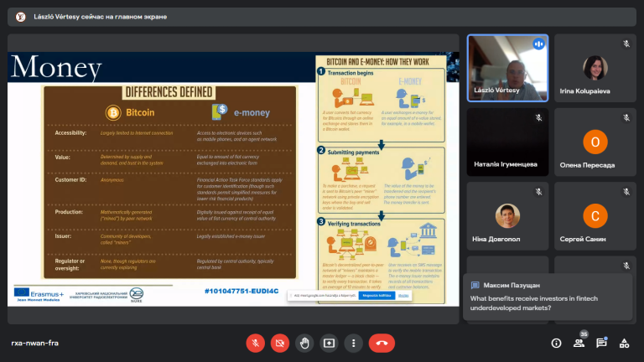This screenshot has height=362, width=644.
Task: Click the muted mic icon on Irina Kolupaieva tile
Action: click(x=626, y=44)
